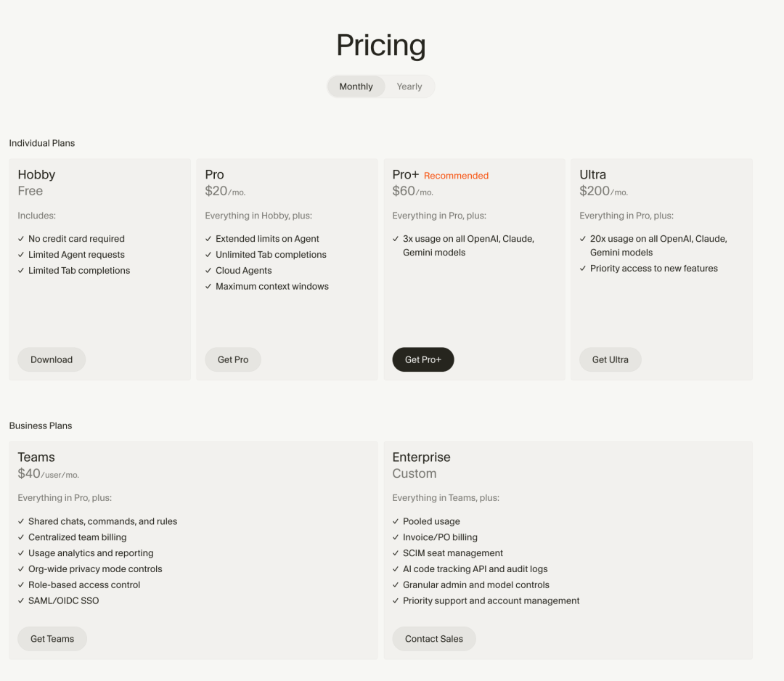This screenshot has height=681, width=784.
Task: Click the Pricing page heading
Action: [381, 45]
